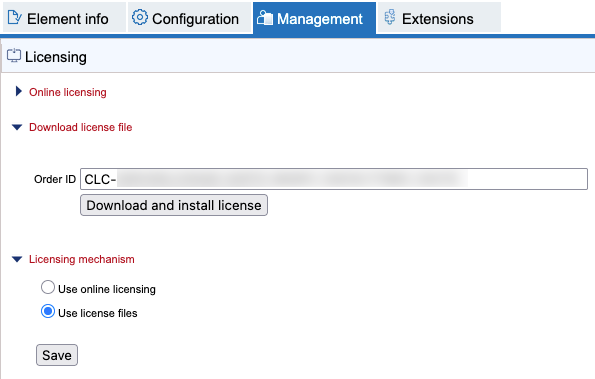Select the Management tab
The width and height of the screenshot is (595, 379).
(x=314, y=18)
